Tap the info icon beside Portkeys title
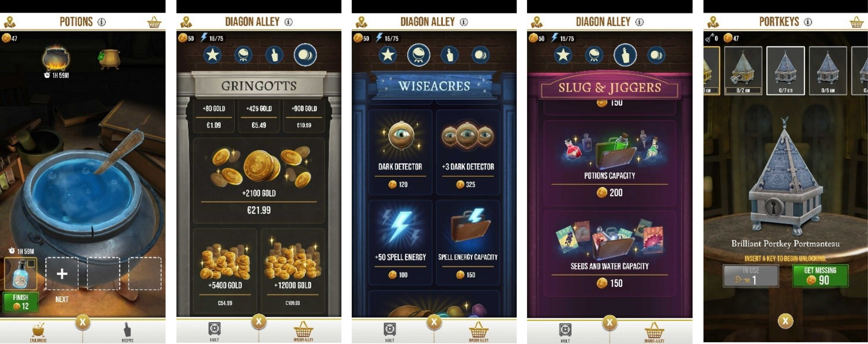Screen dimensions: 868x344 click(808, 22)
